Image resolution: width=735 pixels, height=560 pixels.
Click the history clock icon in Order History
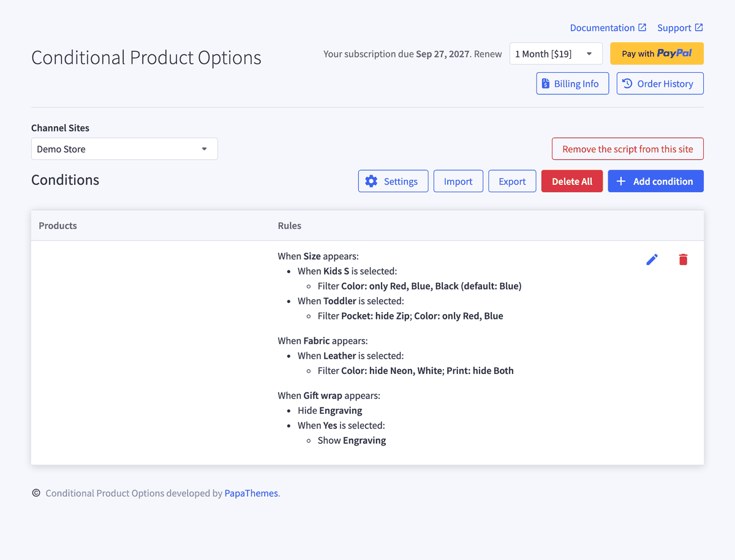coord(627,84)
